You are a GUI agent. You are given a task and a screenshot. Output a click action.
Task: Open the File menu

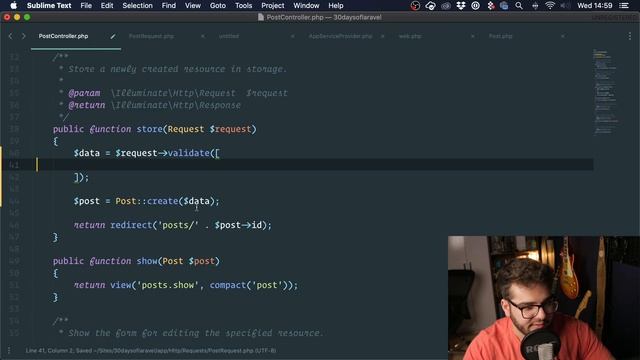86,6
